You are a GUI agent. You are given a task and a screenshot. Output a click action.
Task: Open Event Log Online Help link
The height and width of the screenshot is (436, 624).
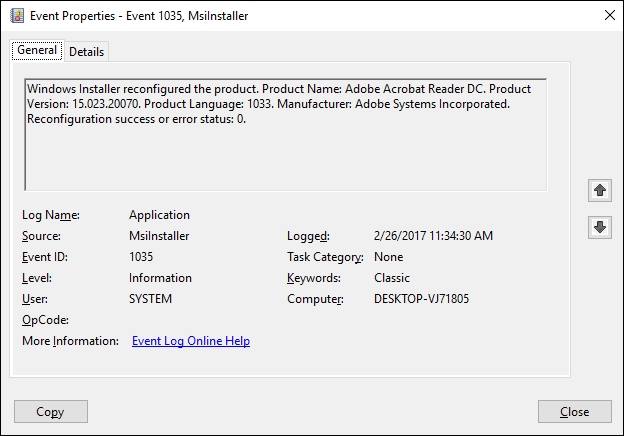[191, 341]
